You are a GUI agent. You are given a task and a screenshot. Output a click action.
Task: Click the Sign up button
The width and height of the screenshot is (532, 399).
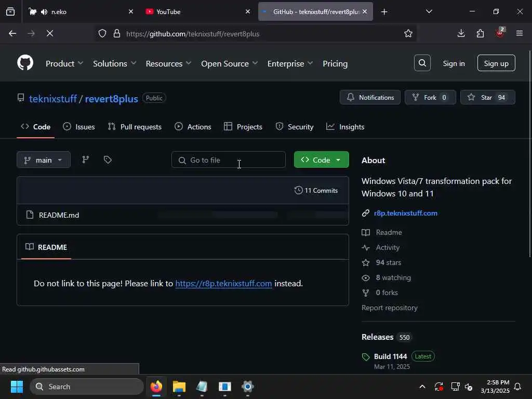(x=496, y=63)
